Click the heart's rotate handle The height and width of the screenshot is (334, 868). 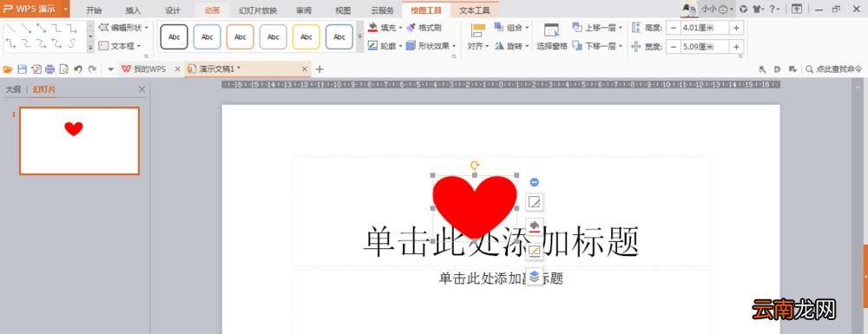coord(475,165)
